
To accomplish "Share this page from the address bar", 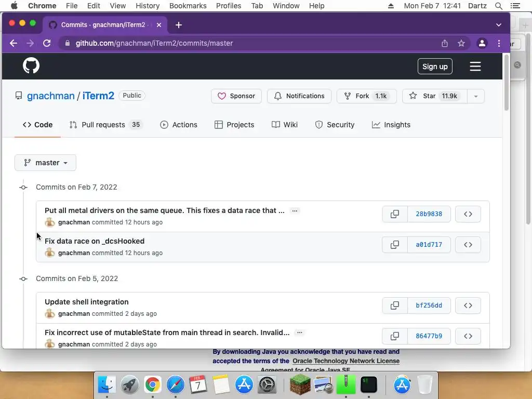I will [x=445, y=43].
